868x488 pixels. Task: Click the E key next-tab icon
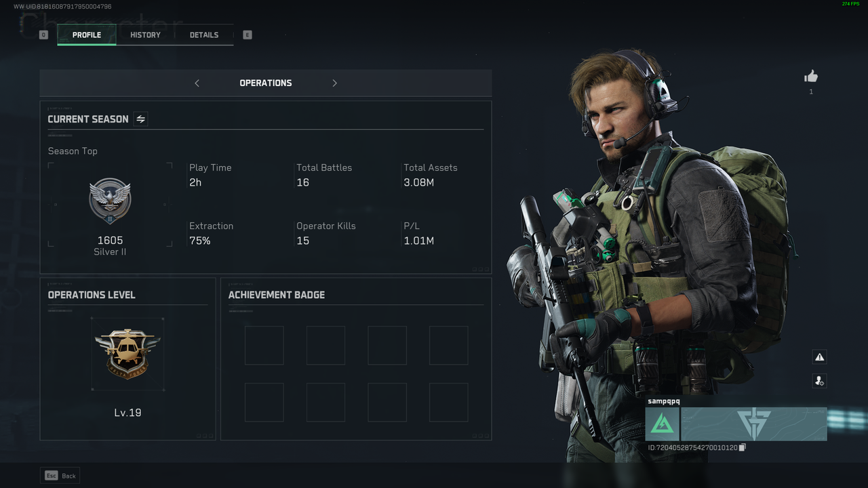click(x=247, y=35)
